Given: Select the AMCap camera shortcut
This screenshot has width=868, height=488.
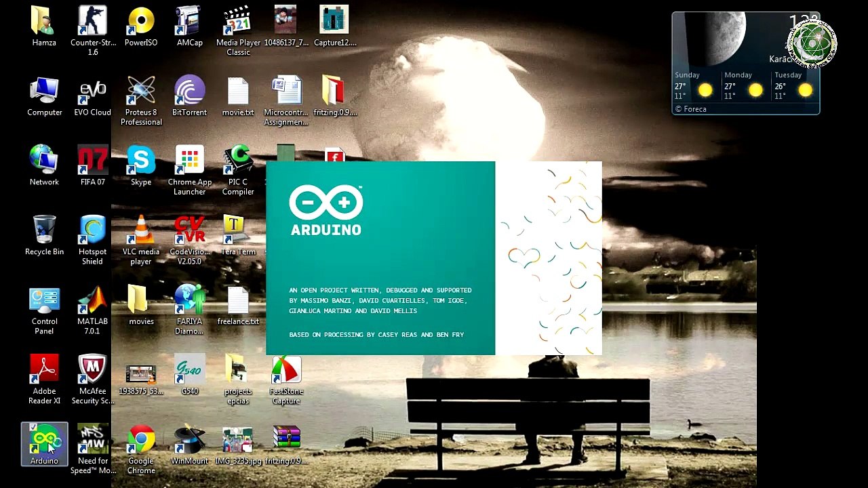Looking at the screenshot, I should click(189, 26).
